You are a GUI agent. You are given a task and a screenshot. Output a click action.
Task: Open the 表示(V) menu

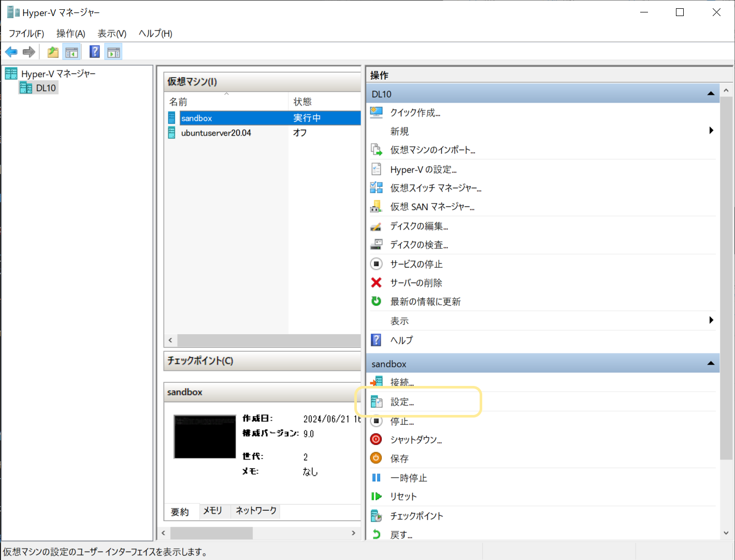[112, 34]
